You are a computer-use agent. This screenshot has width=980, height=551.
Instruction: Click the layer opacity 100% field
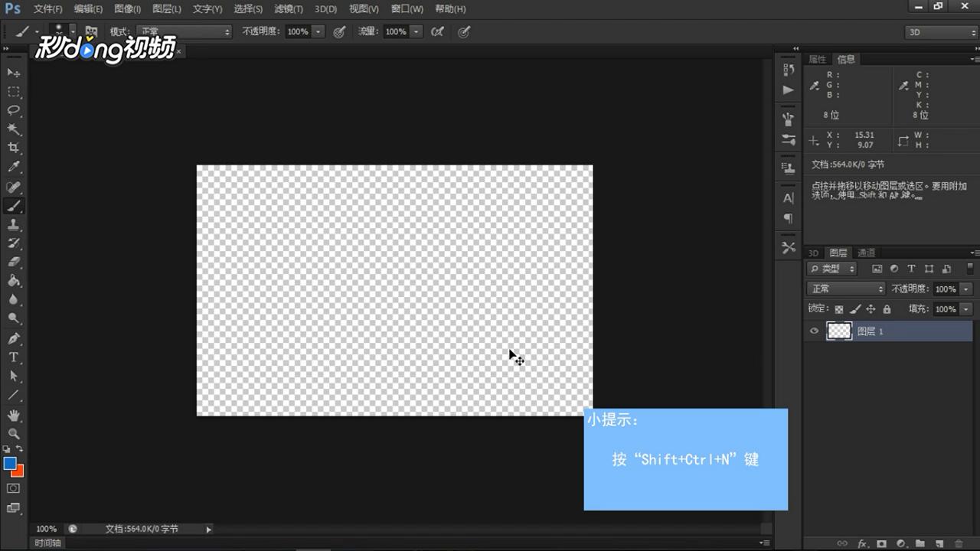(x=946, y=289)
